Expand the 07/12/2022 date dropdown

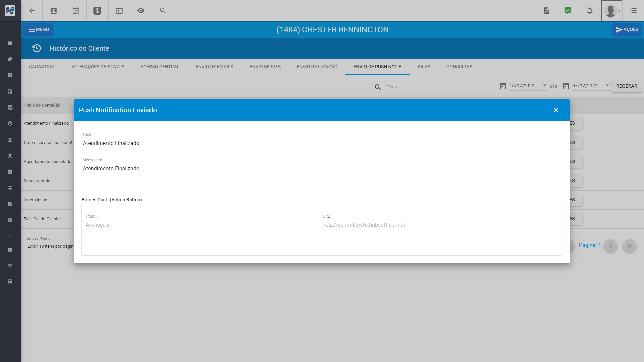(607, 86)
